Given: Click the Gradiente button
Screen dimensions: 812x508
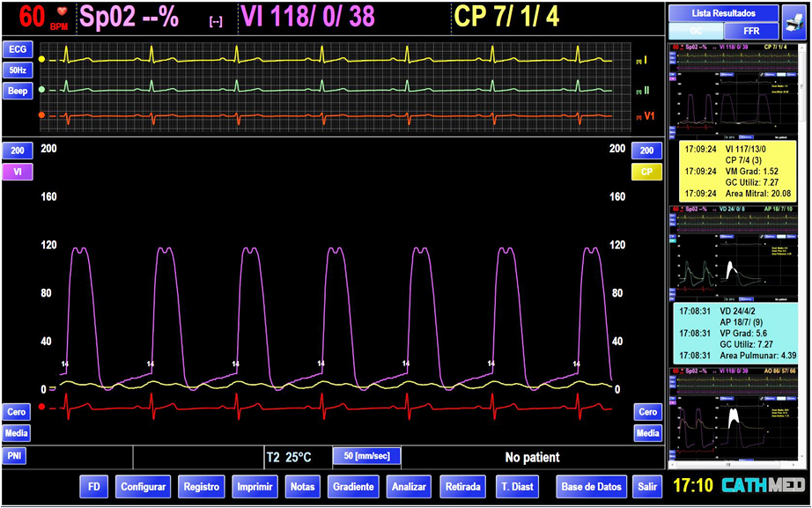Looking at the screenshot, I should [354, 486].
